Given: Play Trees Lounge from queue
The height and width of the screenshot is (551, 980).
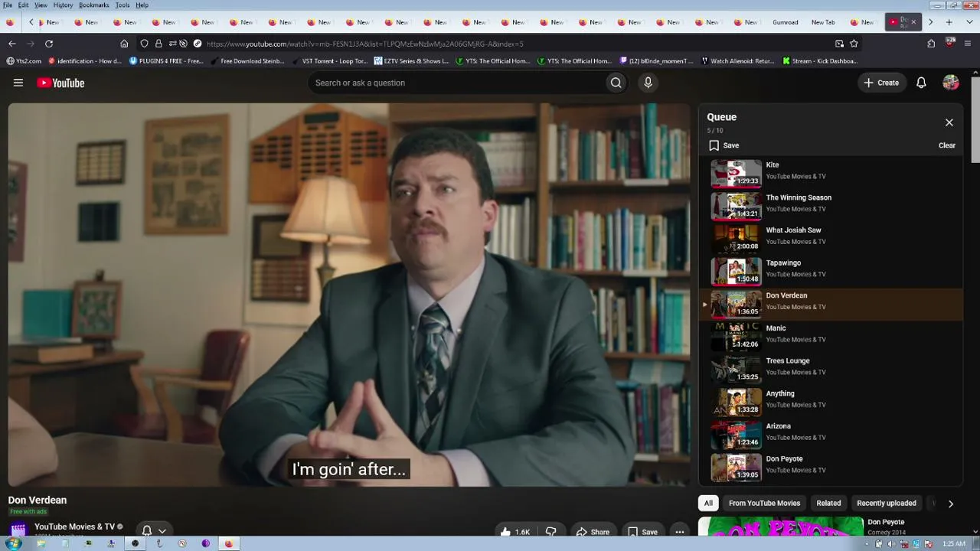Looking at the screenshot, I should tap(831, 370).
